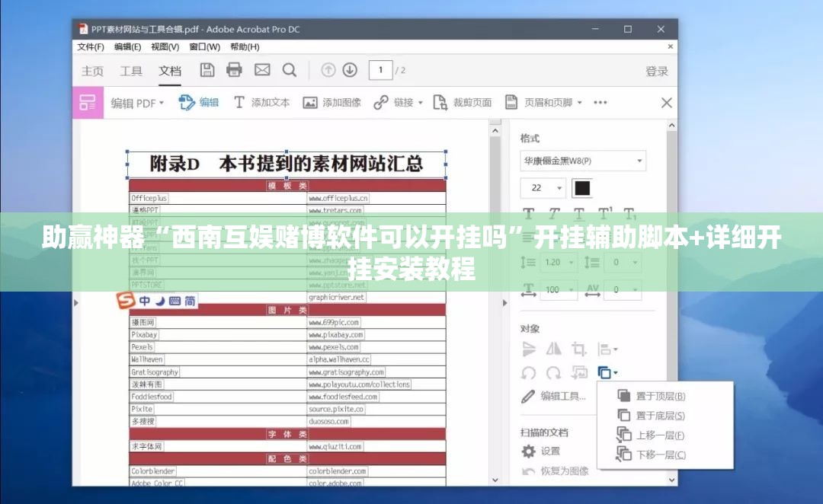Image resolution: width=823 pixels, height=504 pixels.
Task: Toggle simplified/traditional 简 in Sogou bar
Action: point(190,301)
